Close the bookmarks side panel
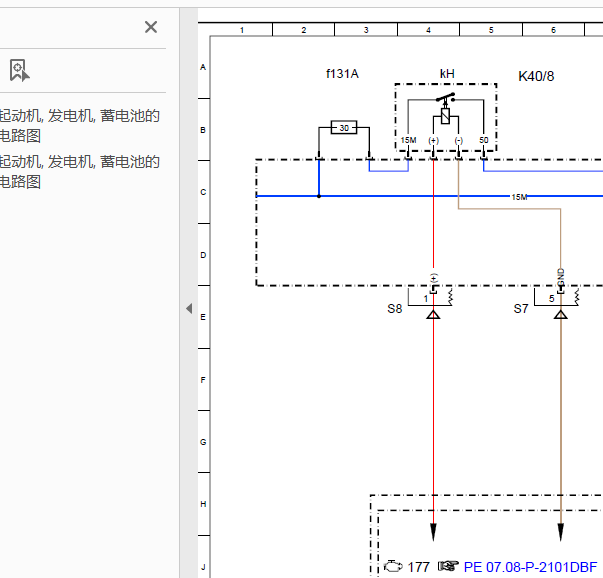Viewport: 603px width, 578px height. click(151, 27)
